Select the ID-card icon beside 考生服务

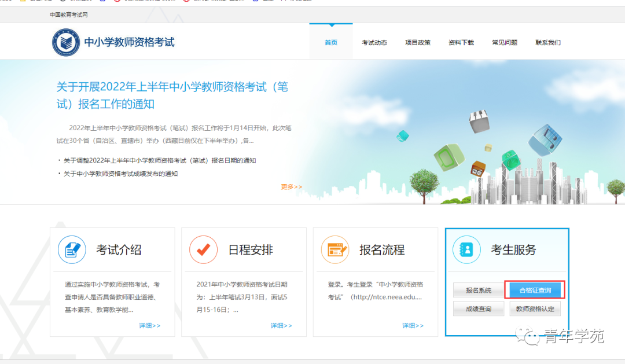click(466, 249)
